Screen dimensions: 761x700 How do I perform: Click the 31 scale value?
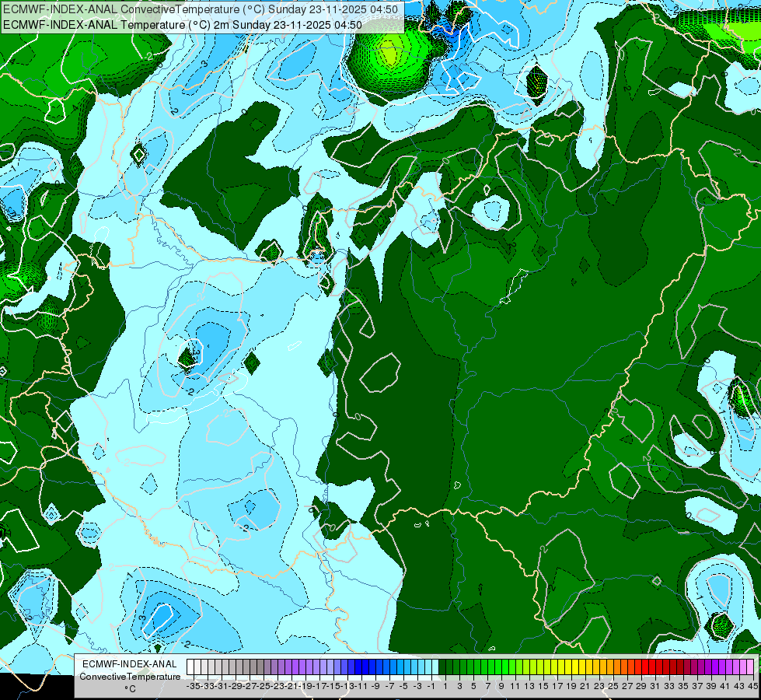pos(656,686)
